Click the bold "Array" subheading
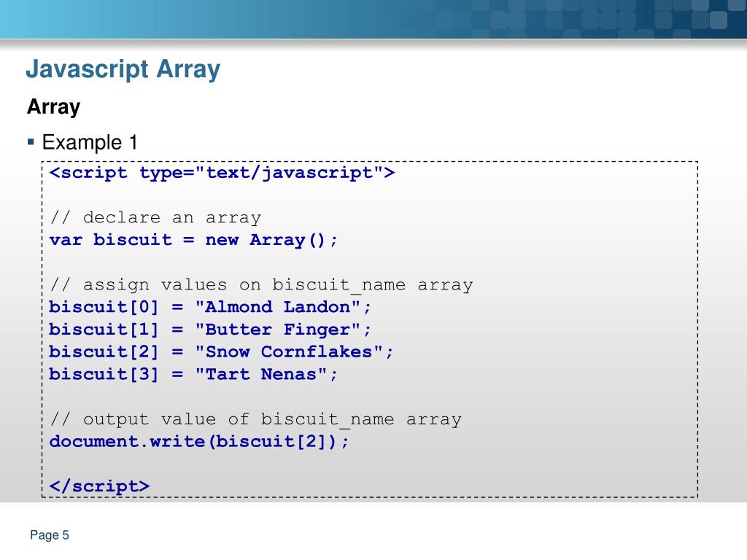 tap(53, 106)
